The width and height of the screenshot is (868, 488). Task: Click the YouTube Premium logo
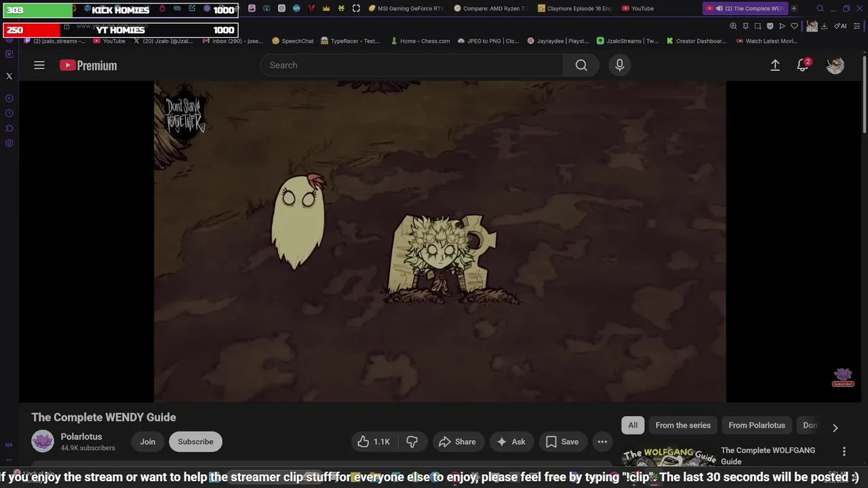[x=88, y=65]
